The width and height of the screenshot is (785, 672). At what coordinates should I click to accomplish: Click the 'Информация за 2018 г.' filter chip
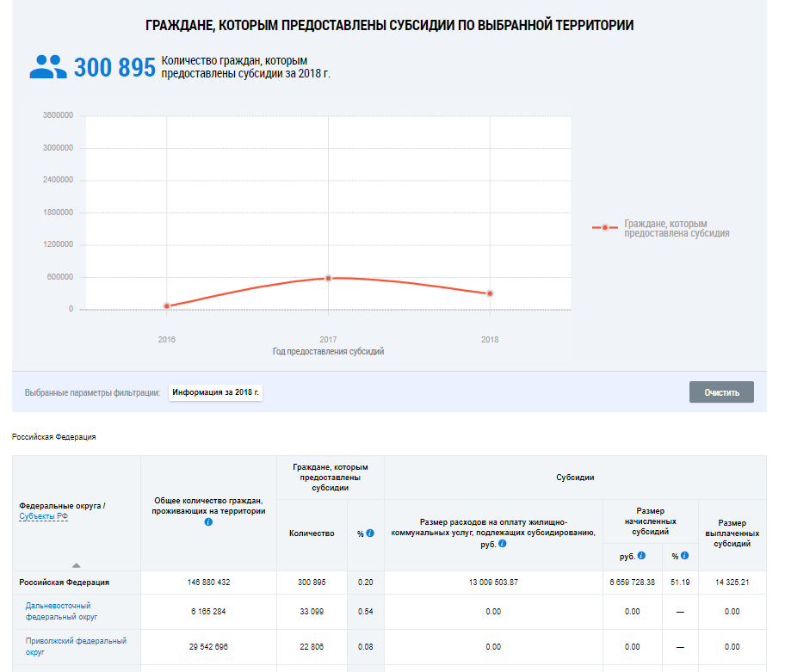pyautogui.click(x=215, y=392)
